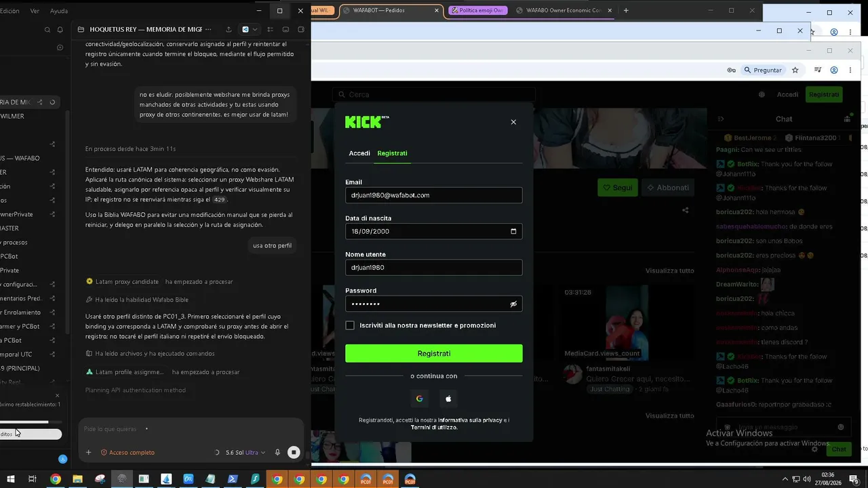868x488 pixels.
Task: Open the Chrome three-dot menu
Action: tap(850, 70)
